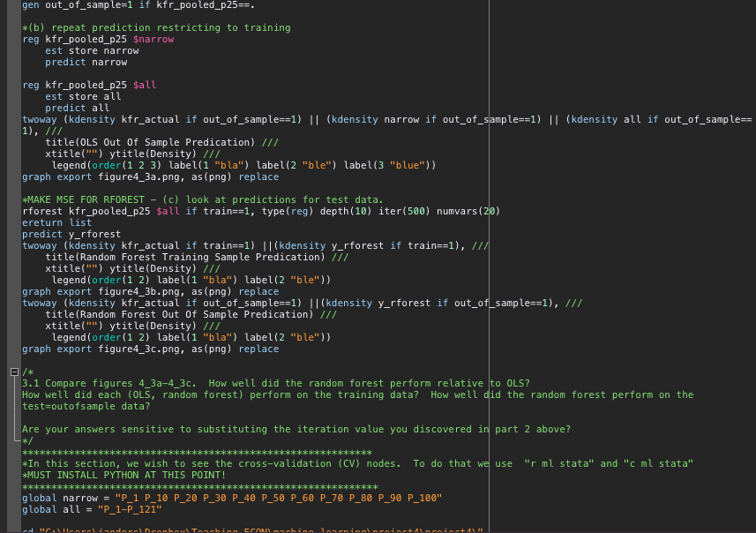Click '*MUST INSTALL PYTHON AT THIS POINT!' comment
Viewport: 756px width, 533px height.
[x=124, y=475]
